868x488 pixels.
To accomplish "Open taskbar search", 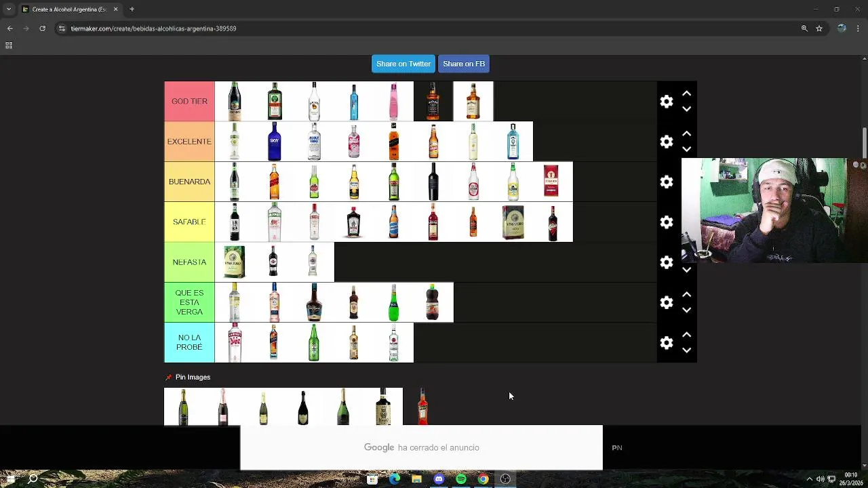I will (33, 479).
